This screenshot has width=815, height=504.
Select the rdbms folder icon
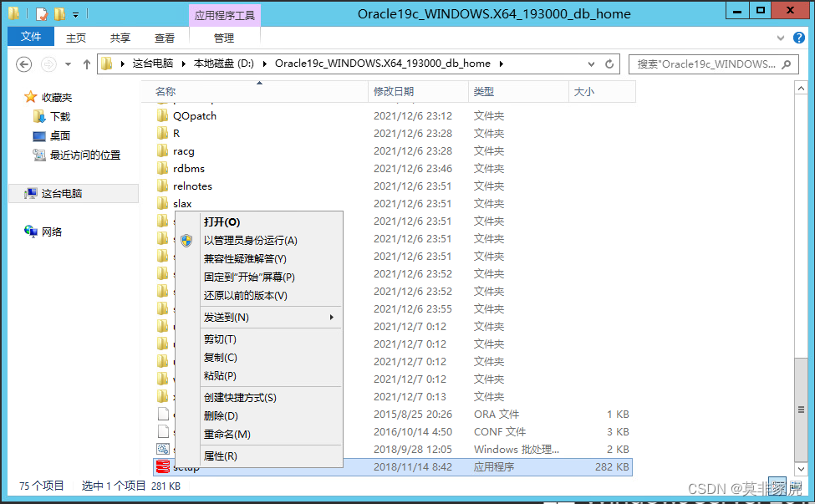point(163,168)
